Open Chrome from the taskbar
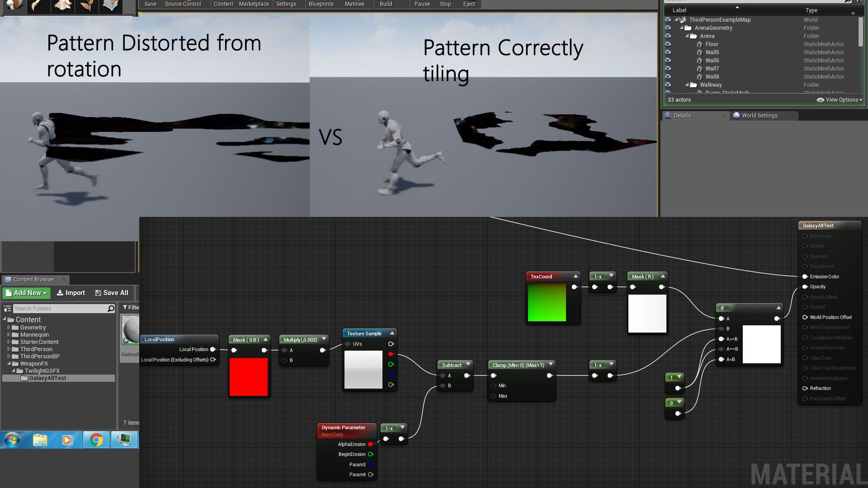 96,440
